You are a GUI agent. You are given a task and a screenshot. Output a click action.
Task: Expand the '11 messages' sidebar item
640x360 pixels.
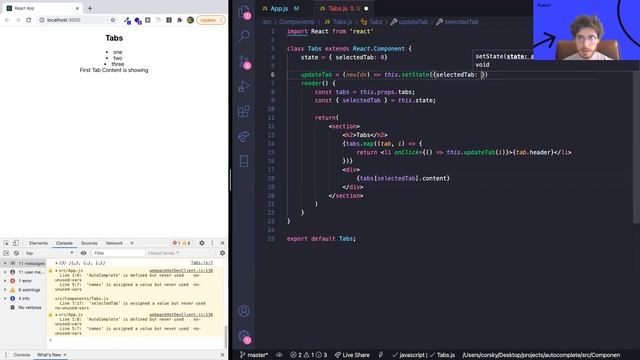(24, 263)
